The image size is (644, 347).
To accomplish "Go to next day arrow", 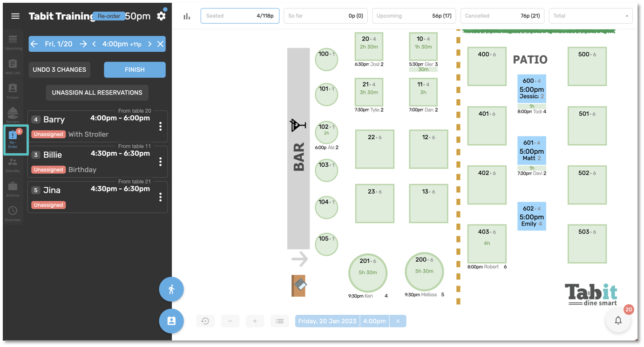I will tap(83, 44).
